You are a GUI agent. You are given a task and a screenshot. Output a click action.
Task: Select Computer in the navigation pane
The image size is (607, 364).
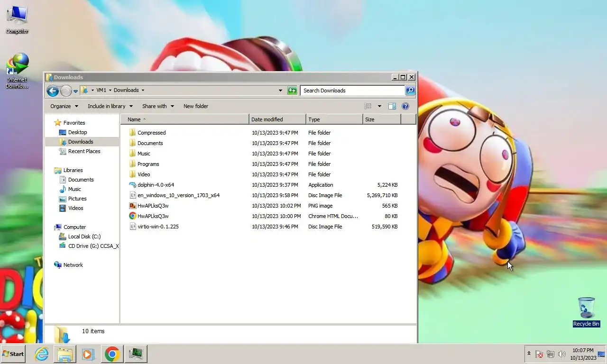click(74, 227)
